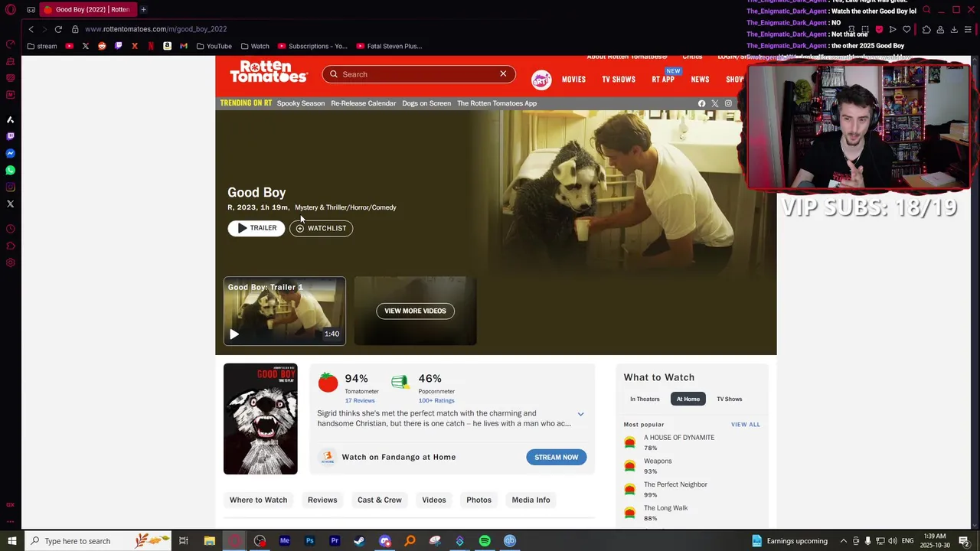This screenshot has width=980, height=551.
Task: Switch to the Media Info tab
Action: pos(531,500)
